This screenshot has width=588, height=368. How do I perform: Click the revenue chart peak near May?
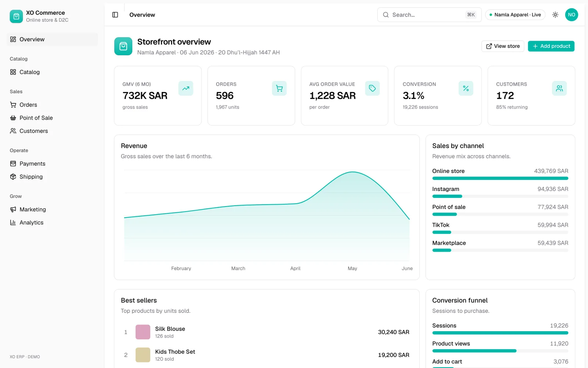tap(352, 172)
